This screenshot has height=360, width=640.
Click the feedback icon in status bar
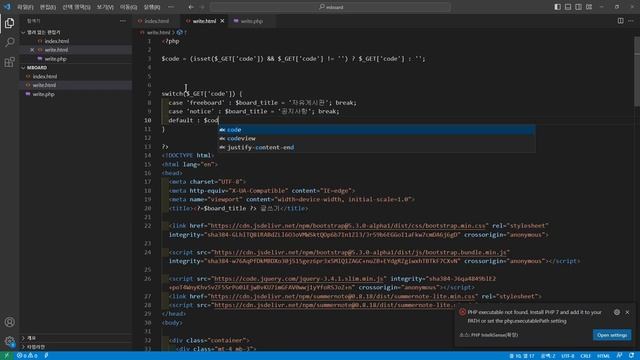620,356
